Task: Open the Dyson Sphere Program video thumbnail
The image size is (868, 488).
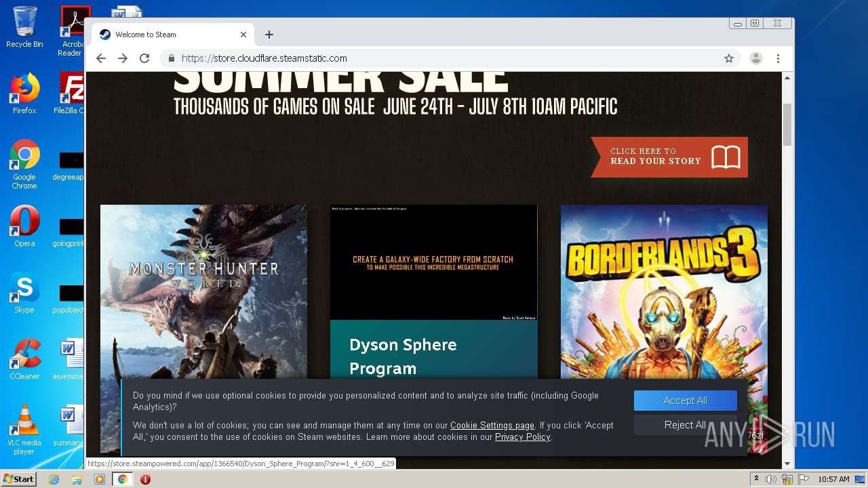Action: point(434,262)
